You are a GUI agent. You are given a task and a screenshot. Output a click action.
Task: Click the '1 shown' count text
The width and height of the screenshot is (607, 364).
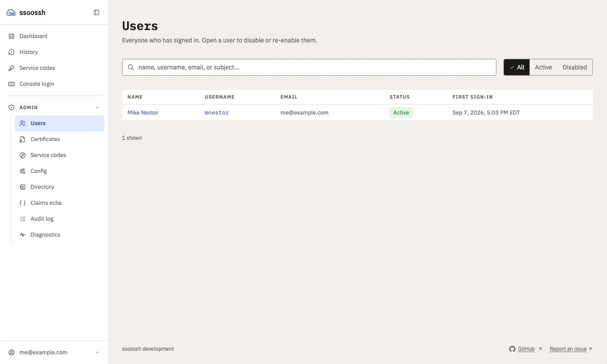[132, 138]
